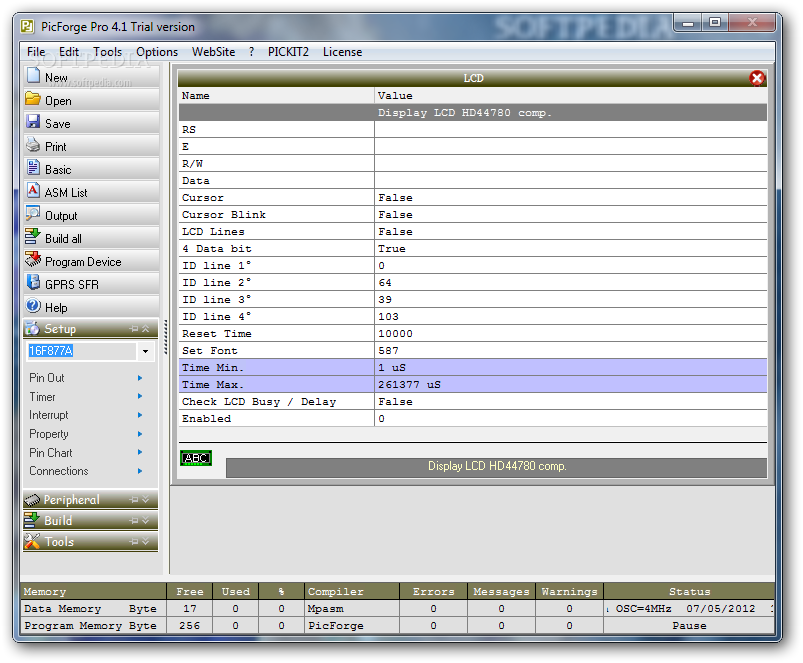The width and height of the screenshot is (803, 663).
Task: Expand the Timer submenu arrow
Action: coord(140,396)
